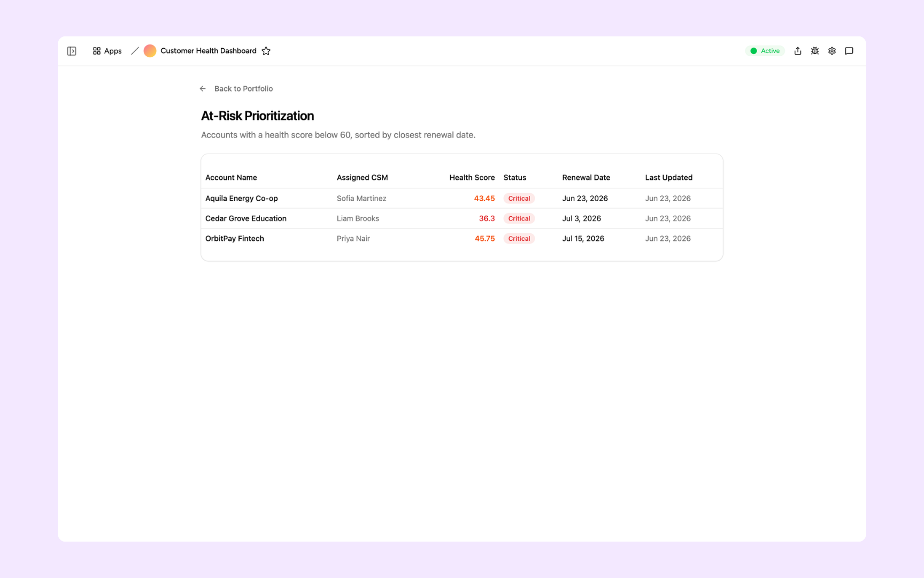Screen dimensions: 924x578
Task: Click renewal date Jul 3, 2026
Action: point(581,218)
